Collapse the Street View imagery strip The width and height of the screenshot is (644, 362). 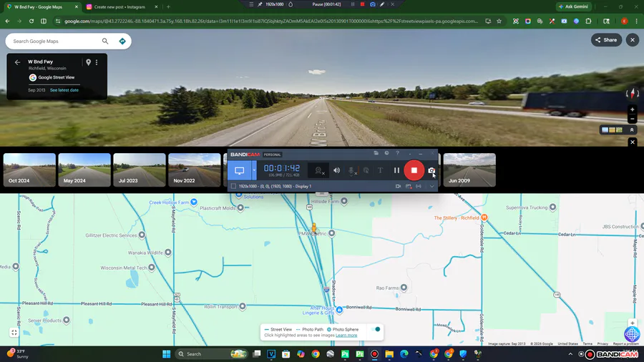coord(632,129)
